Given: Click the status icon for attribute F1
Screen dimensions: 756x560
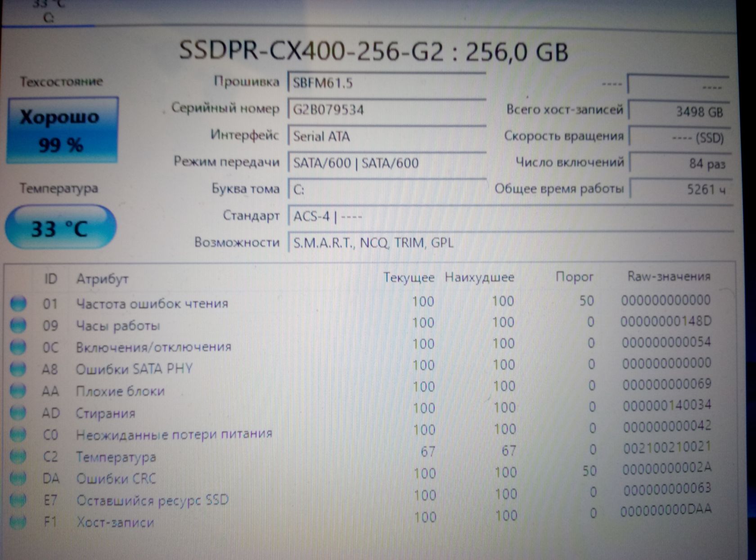Looking at the screenshot, I should (x=18, y=522).
